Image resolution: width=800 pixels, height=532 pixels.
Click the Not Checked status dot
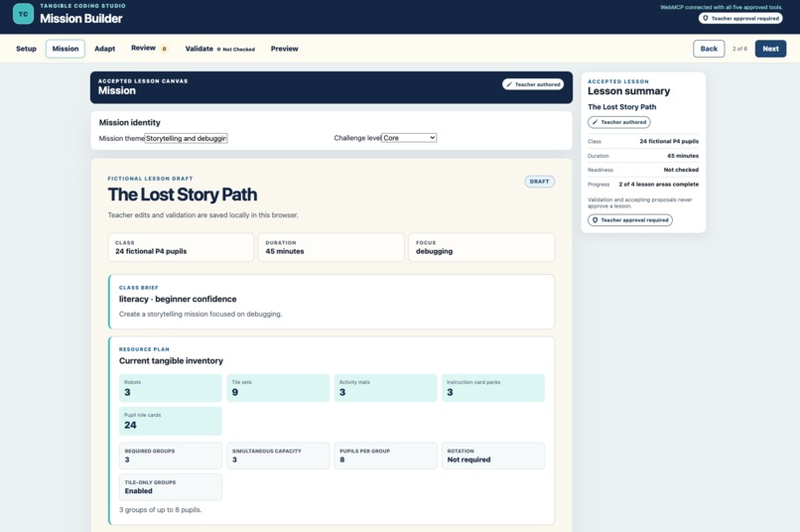pyautogui.click(x=219, y=50)
